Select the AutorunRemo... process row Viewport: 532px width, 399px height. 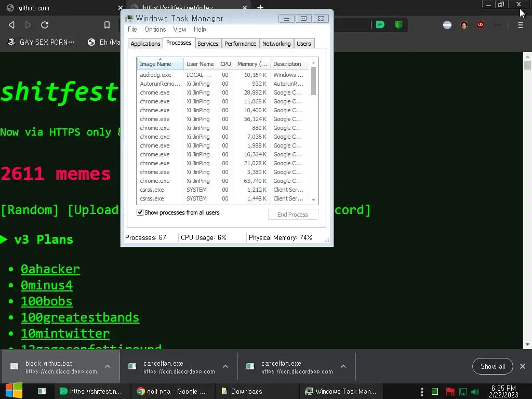tap(223, 84)
